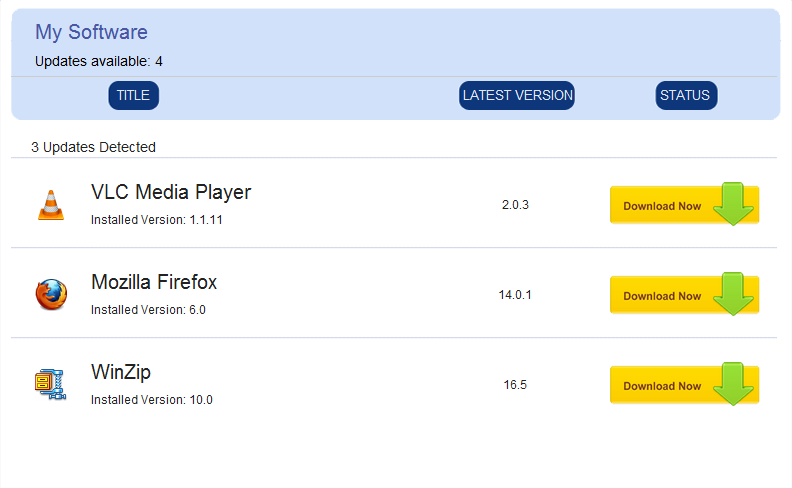Click the green arrow in WinZip's row
Viewport: 792px width, 488px height.
coord(735,384)
